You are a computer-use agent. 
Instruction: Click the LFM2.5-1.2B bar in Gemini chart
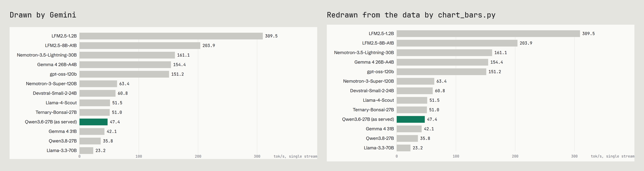pyautogui.click(x=171, y=36)
